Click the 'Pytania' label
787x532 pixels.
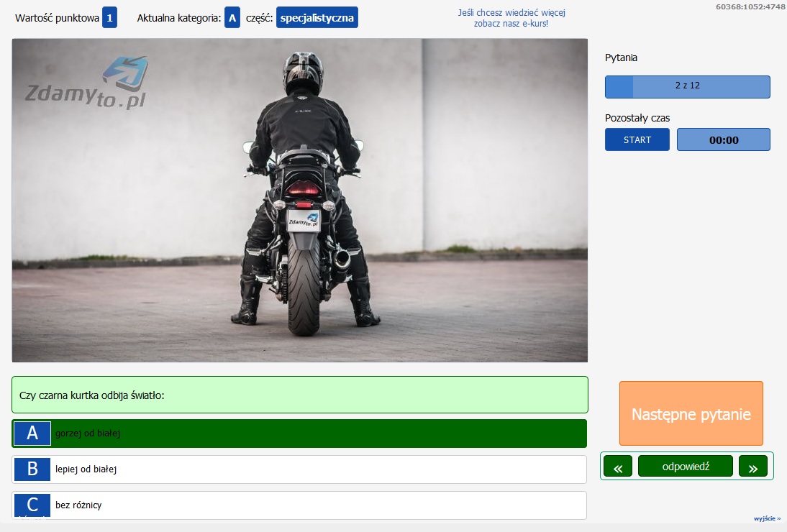click(621, 58)
